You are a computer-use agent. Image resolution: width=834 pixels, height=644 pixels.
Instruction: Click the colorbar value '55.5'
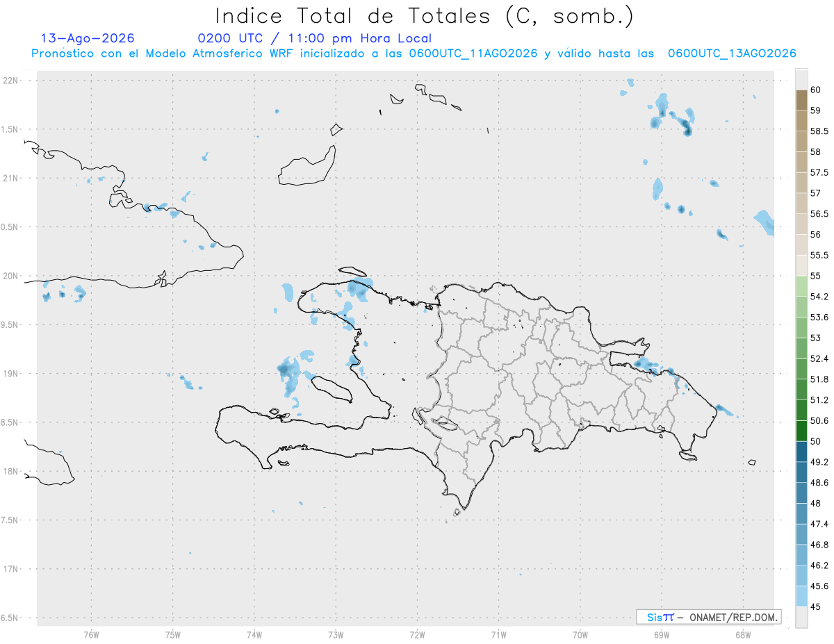tap(819, 255)
